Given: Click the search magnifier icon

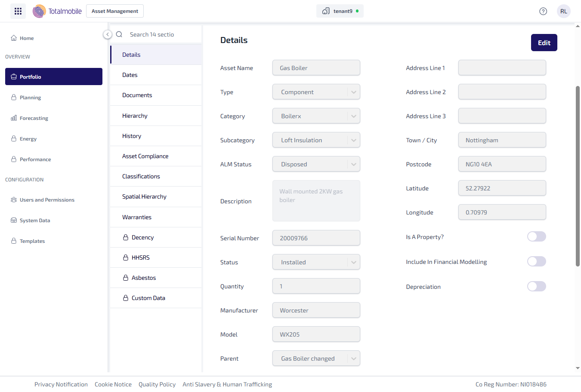Looking at the screenshot, I should click(x=119, y=34).
